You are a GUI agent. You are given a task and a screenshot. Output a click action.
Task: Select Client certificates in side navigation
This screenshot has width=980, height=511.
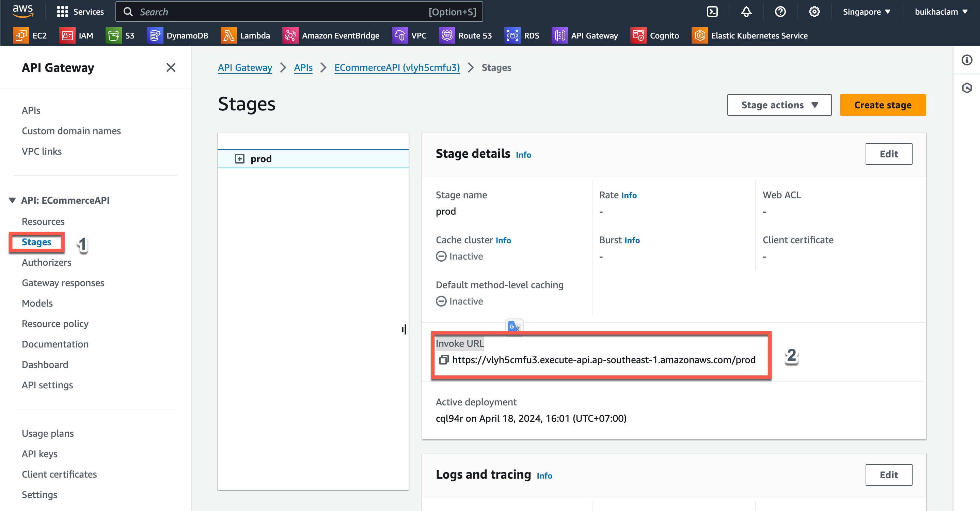point(59,475)
